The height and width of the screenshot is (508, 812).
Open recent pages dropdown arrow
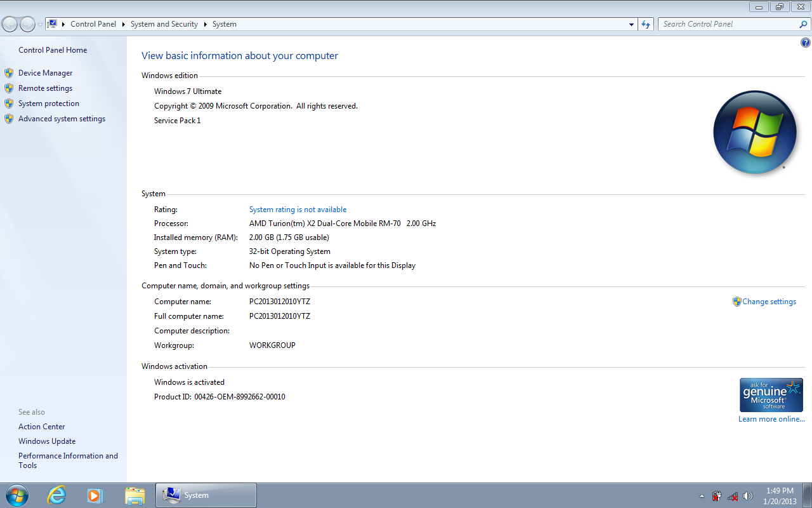click(40, 25)
